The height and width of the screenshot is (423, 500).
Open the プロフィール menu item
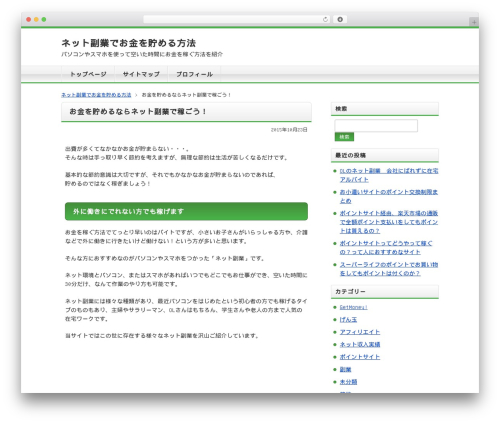[194, 74]
